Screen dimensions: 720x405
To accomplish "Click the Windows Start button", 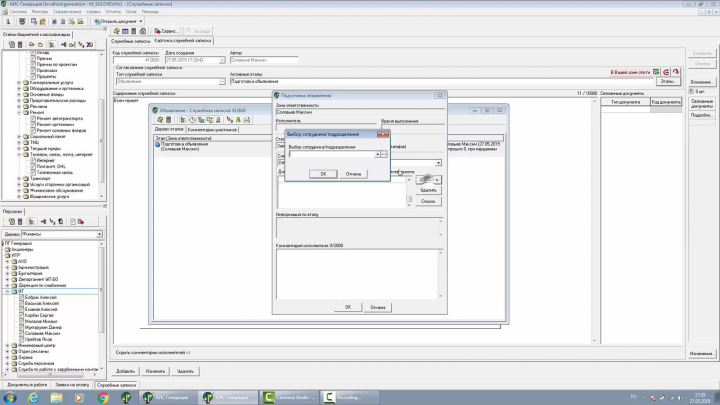I will point(9,397).
